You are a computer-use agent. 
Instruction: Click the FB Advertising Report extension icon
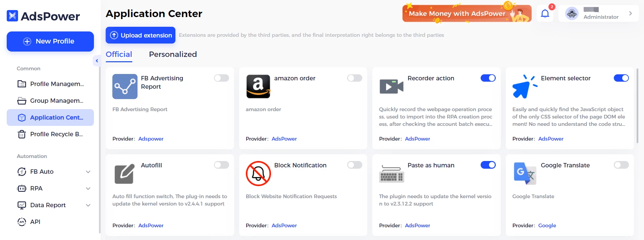pos(125,86)
